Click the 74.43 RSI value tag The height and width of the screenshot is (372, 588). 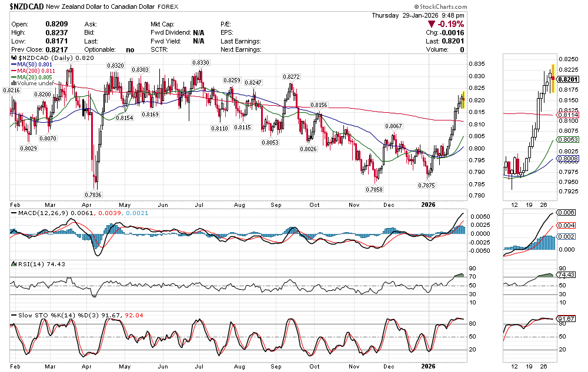tap(567, 275)
